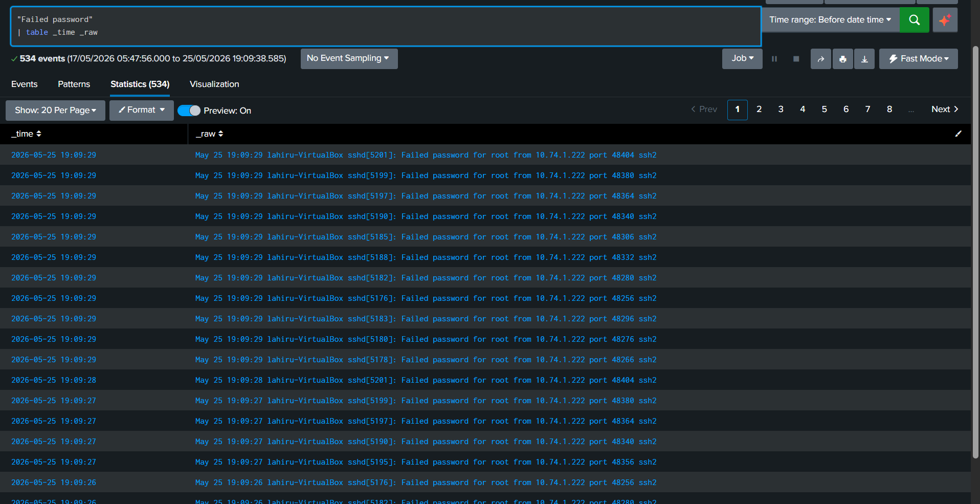The height and width of the screenshot is (504, 980).
Task: Share the search job
Action: [820, 59]
